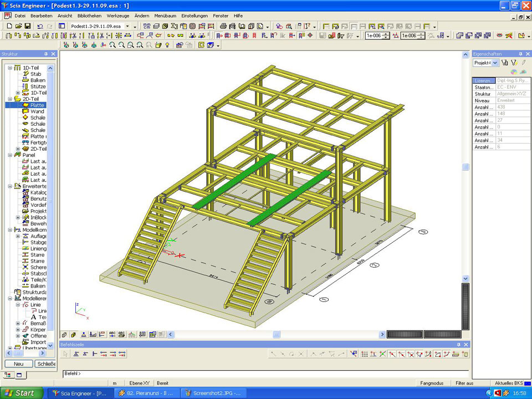Click the Schließen button
This screenshot has height=399, width=532.
pos(45,364)
